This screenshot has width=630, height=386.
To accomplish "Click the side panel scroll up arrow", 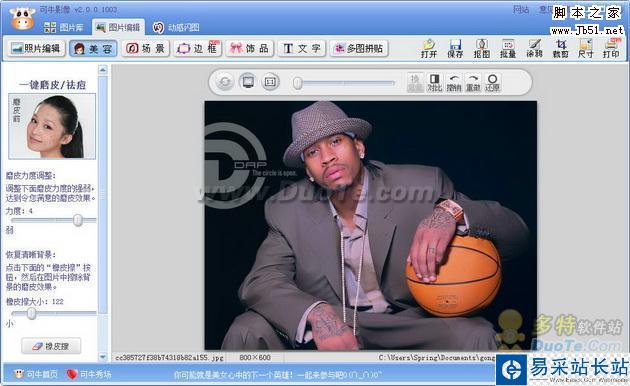I will pyautogui.click(x=103, y=70).
